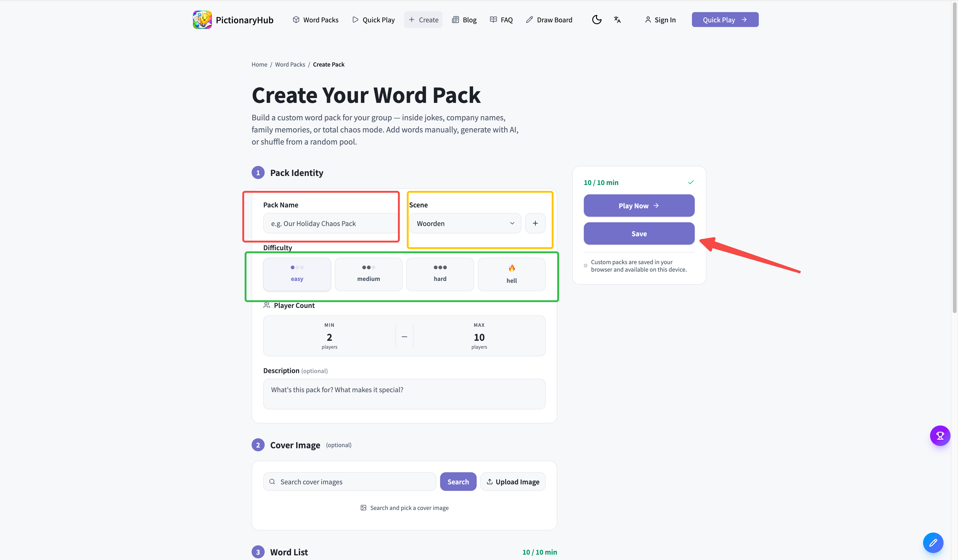Image resolution: width=958 pixels, height=560 pixels.
Task: Click the Save button
Action: tap(639, 234)
